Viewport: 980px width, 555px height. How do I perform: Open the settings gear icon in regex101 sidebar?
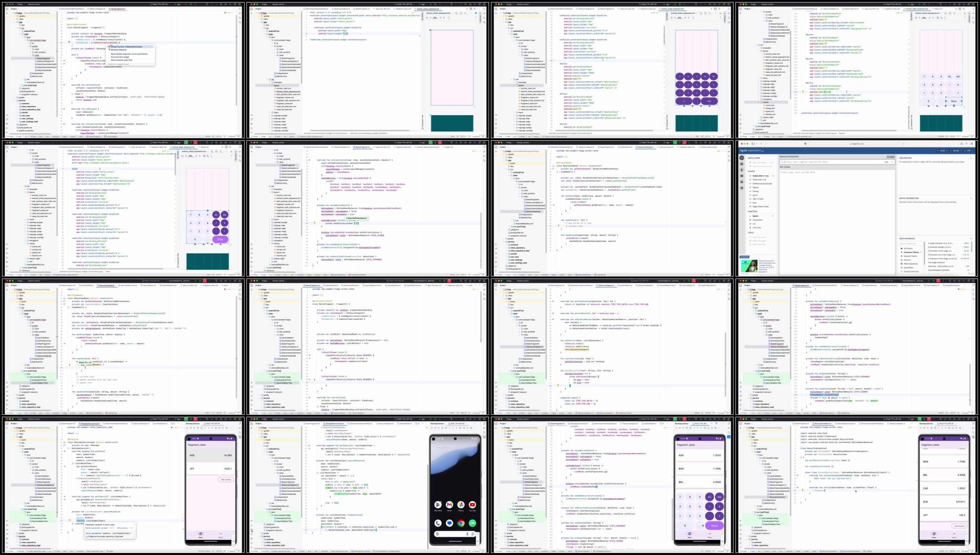point(742,182)
